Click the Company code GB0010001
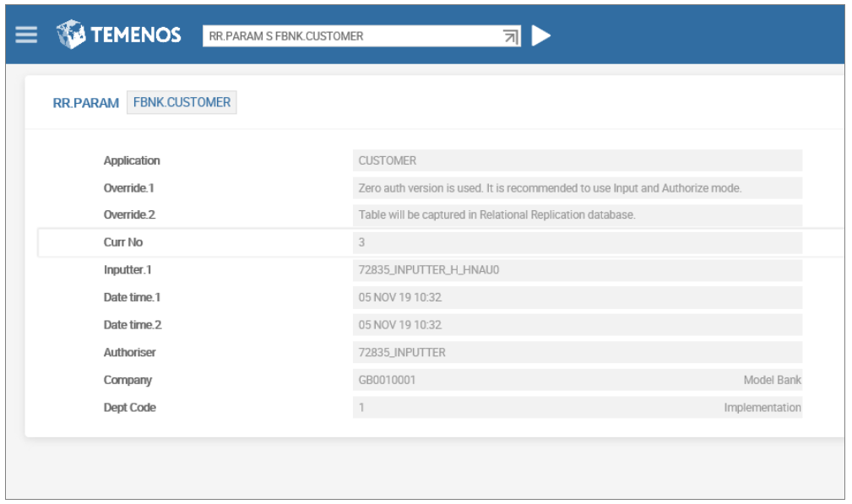This screenshot has height=504, width=852. (x=387, y=380)
